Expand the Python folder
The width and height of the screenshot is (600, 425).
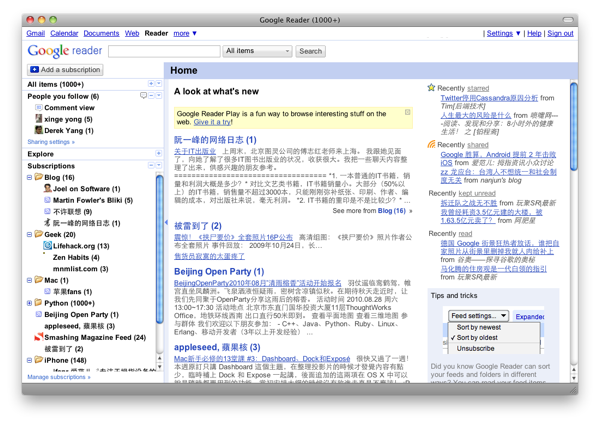[29, 303]
